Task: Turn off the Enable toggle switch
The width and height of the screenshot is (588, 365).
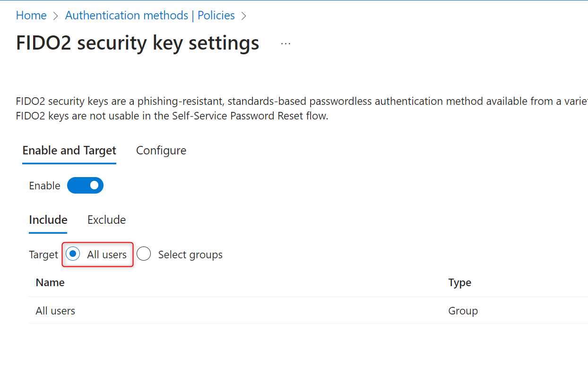Action: click(x=85, y=186)
